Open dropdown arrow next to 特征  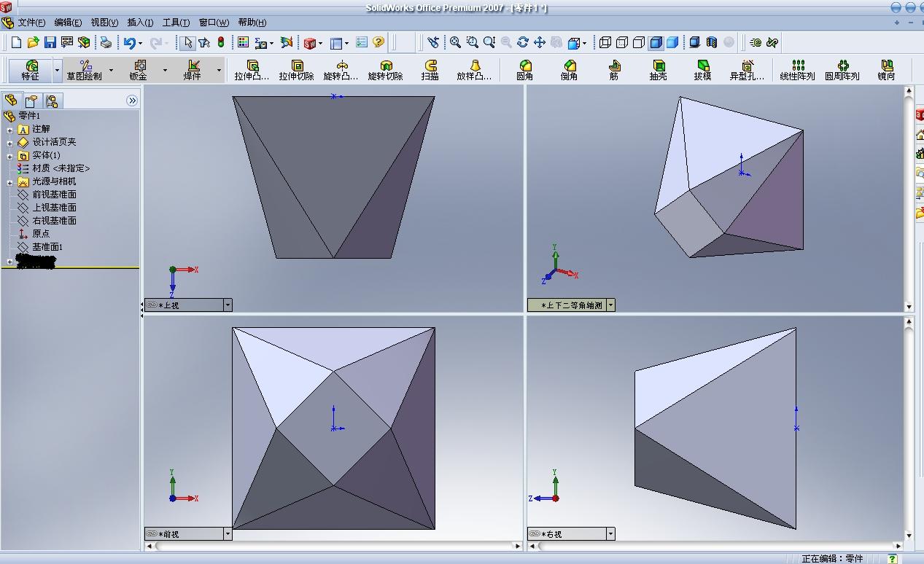57,71
